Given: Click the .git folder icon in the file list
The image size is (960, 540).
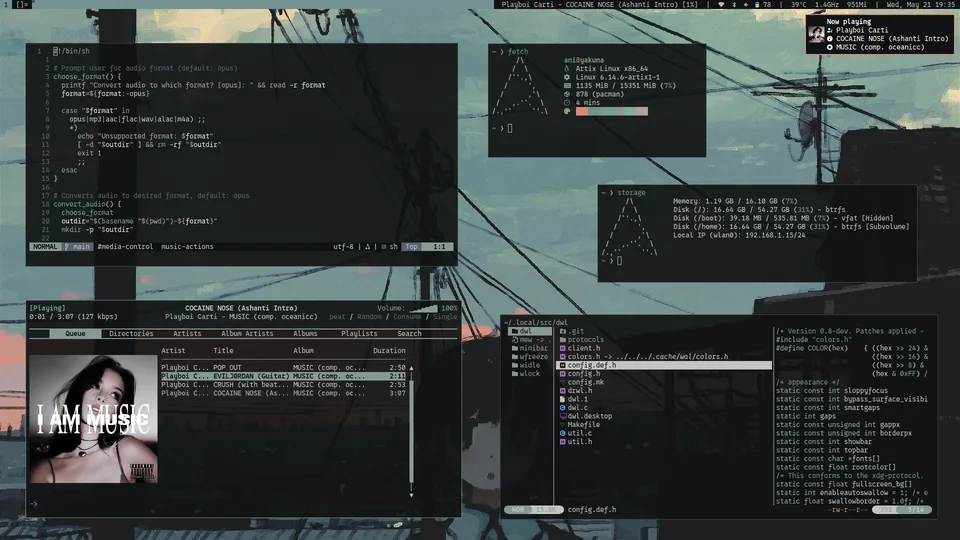Looking at the screenshot, I should click(563, 331).
